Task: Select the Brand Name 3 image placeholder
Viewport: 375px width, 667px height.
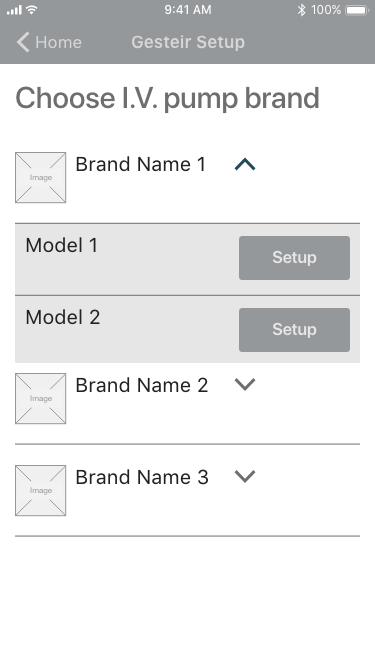Action: coord(40,490)
